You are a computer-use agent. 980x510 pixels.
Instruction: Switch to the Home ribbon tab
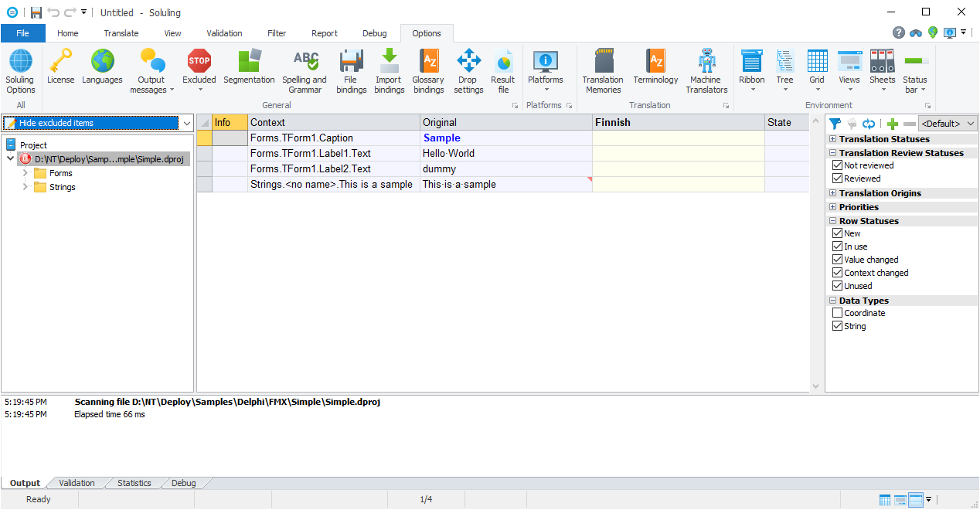[x=68, y=33]
